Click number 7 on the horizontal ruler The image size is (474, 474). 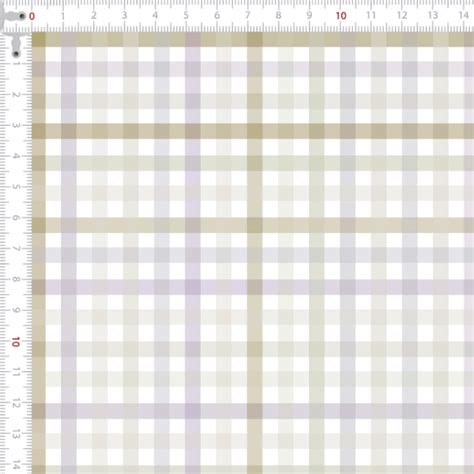247,15
